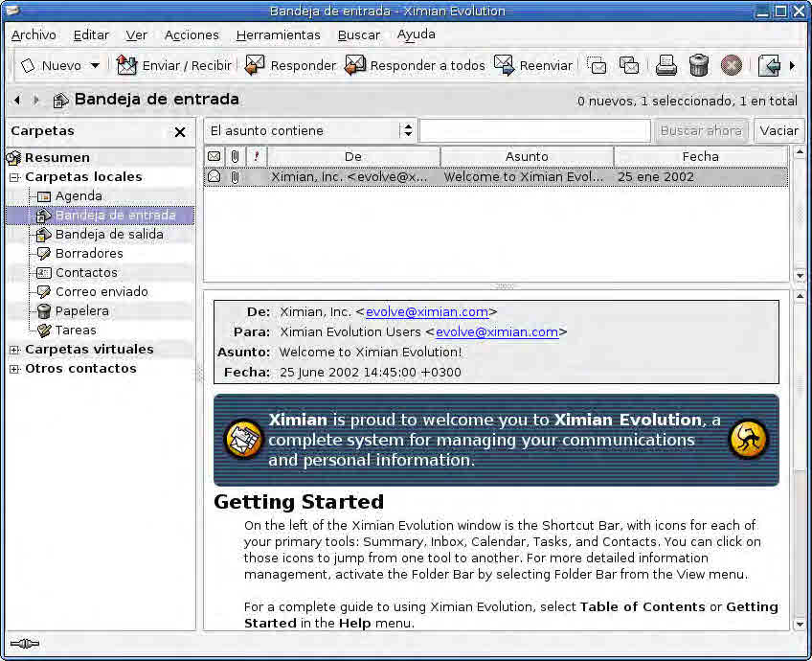Collapse Carpetas locales tree node
Viewport: 812px width, 661px height.
(x=14, y=177)
